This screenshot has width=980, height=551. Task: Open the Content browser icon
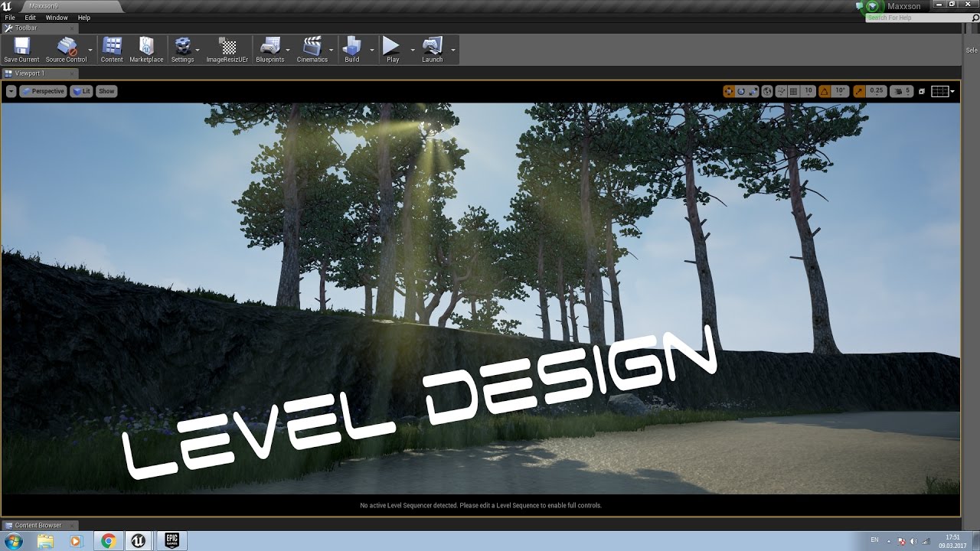112,50
